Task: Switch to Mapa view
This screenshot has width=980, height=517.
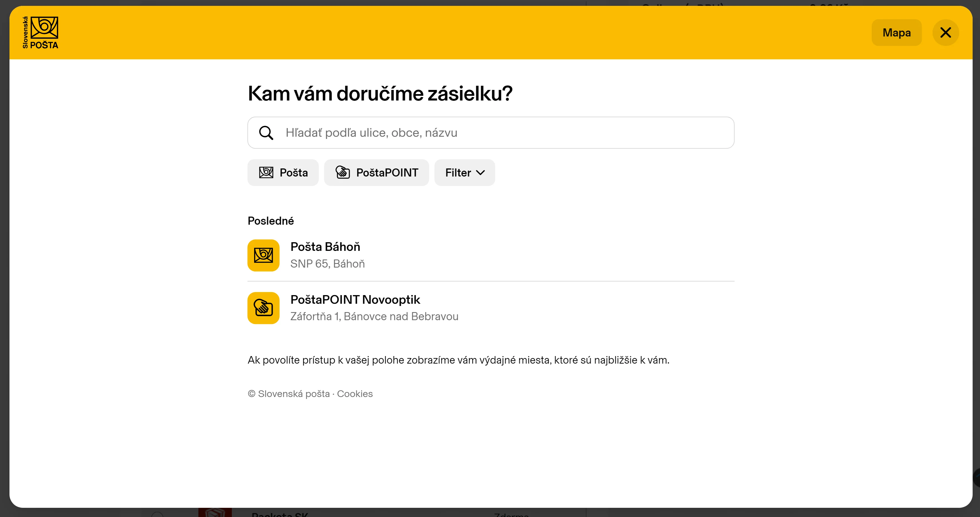Action: (x=896, y=33)
